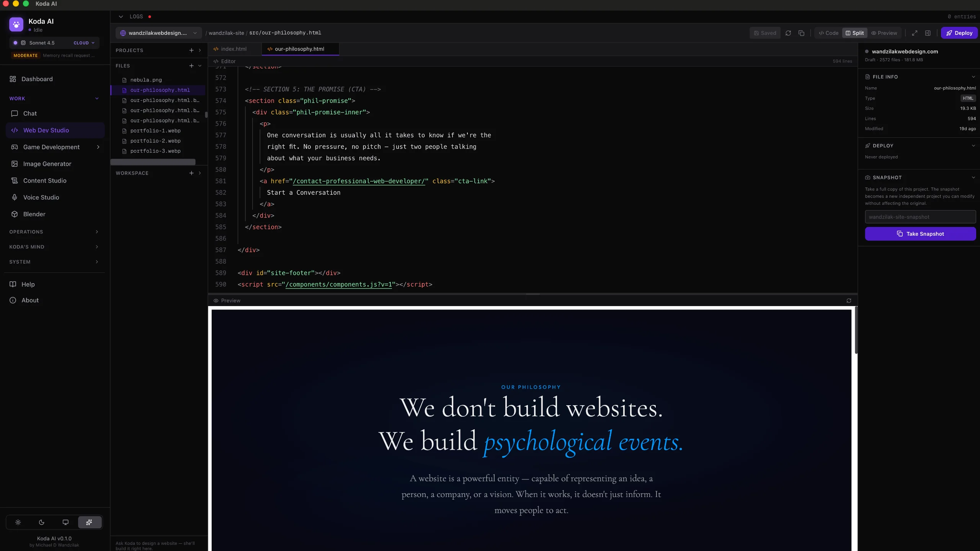
Task: Collapse the LOGS panel
Action: (121, 16)
